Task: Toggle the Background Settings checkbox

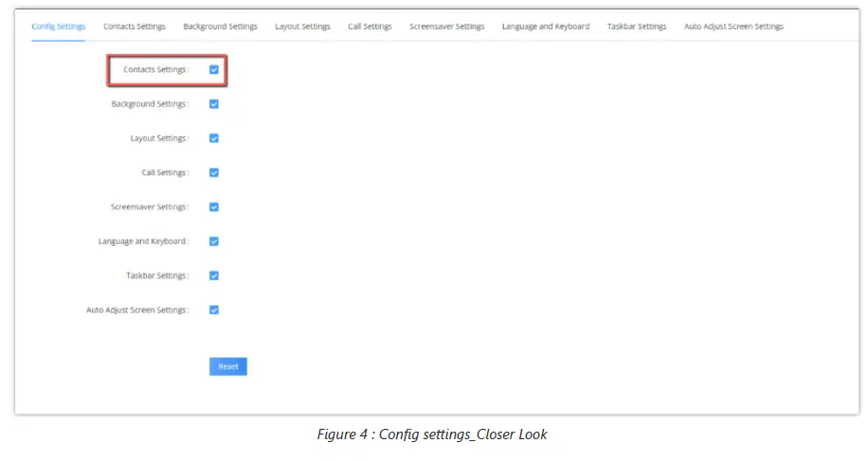Action: pos(213,104)
